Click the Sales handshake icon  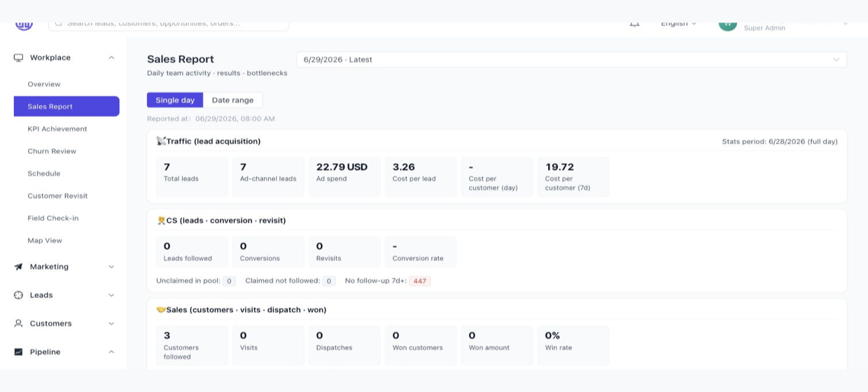[x=161, y=309]
